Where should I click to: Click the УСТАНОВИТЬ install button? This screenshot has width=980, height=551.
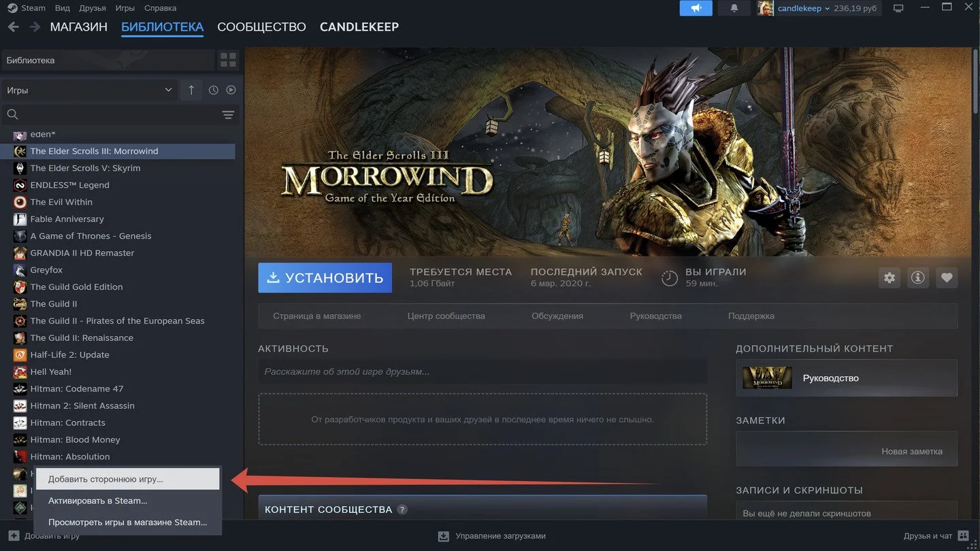pos(325,278)
